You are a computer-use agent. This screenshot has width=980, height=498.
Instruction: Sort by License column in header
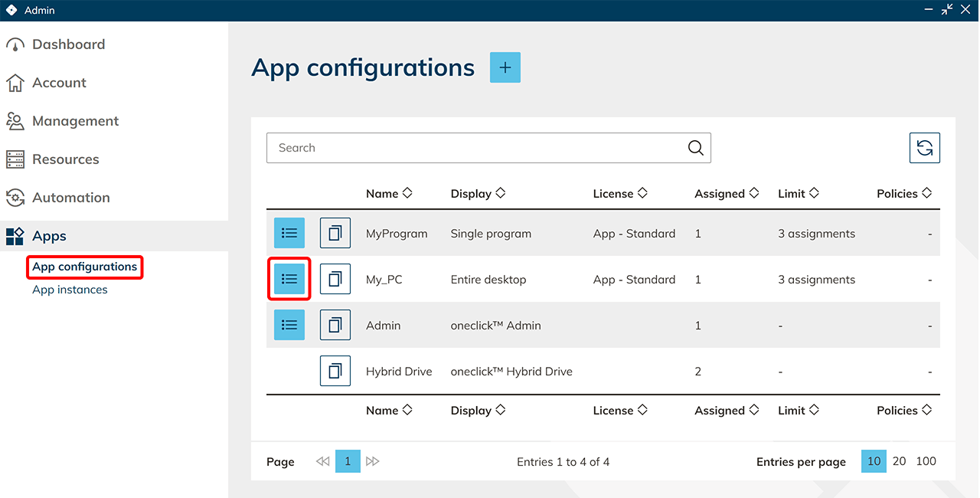click(x=620, y=194)
